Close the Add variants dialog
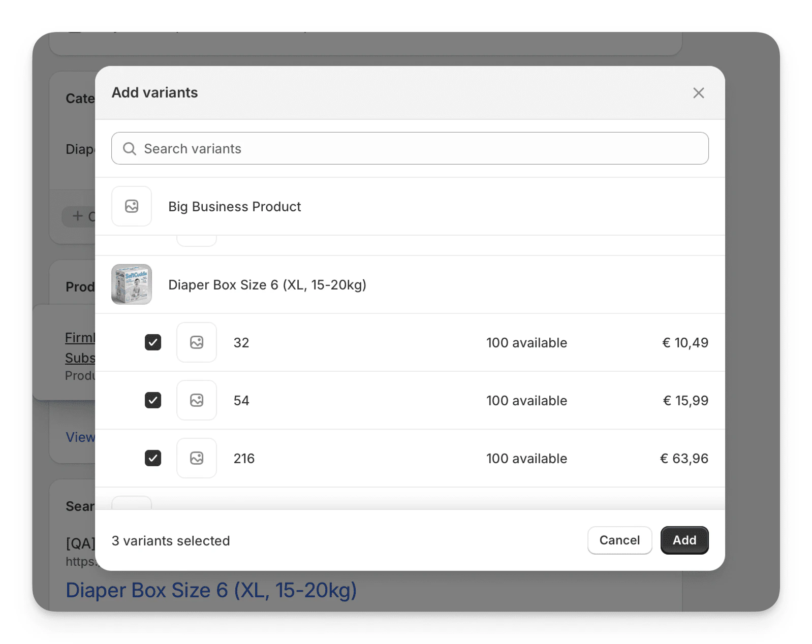 tap(698, 93)
